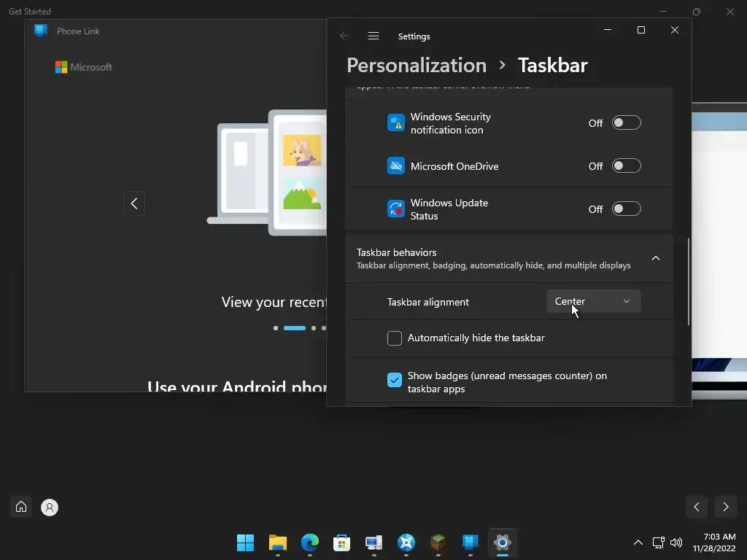Minimize the Settings window
This screenshot has width=747, height=560.
coord(608,29)
